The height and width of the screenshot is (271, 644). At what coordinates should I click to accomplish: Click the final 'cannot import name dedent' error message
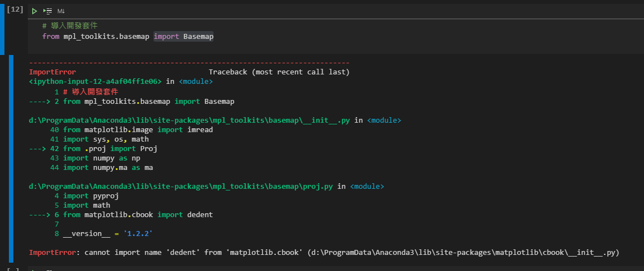pos(324,253)
